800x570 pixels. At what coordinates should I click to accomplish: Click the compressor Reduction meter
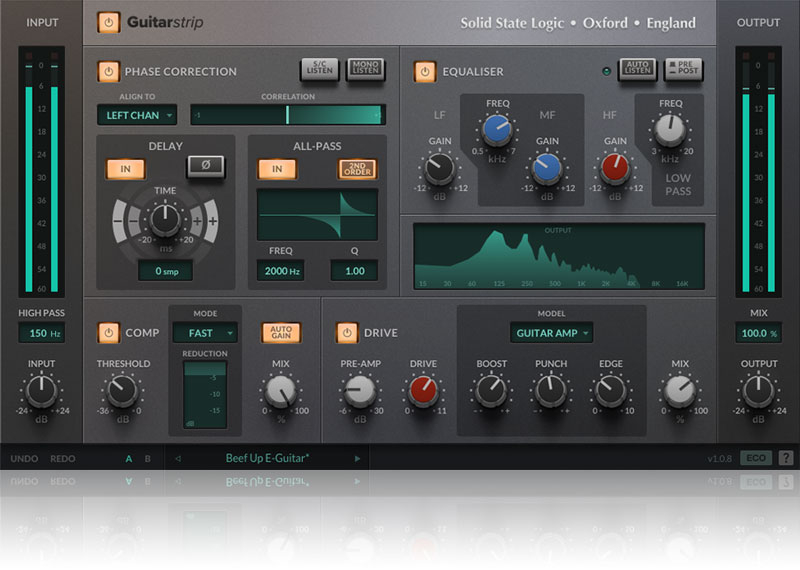point(205,394)
